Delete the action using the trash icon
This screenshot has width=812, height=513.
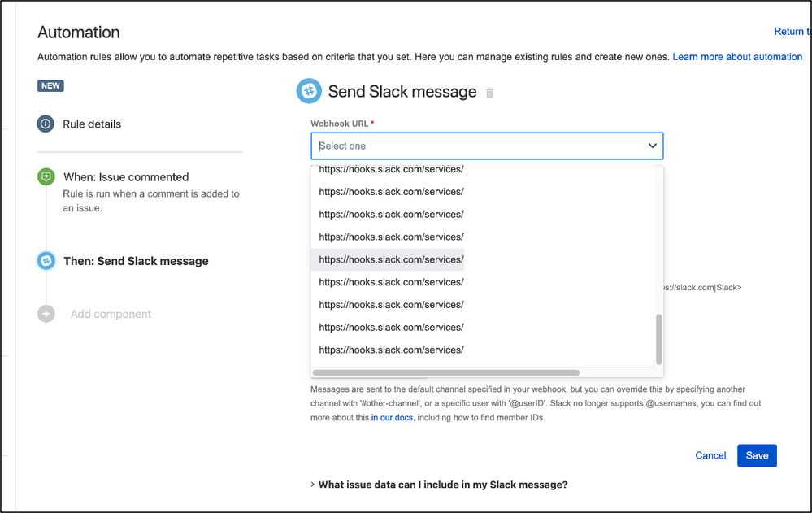[490, 93]
